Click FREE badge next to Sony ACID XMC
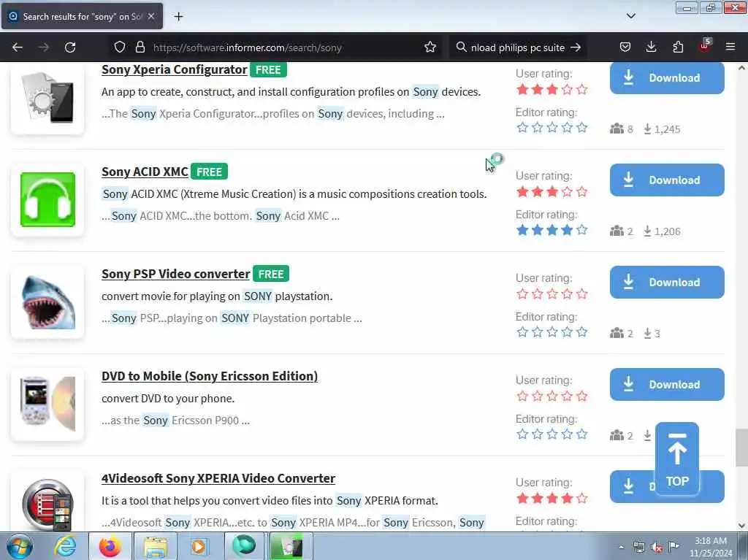 tap(209, 172)
